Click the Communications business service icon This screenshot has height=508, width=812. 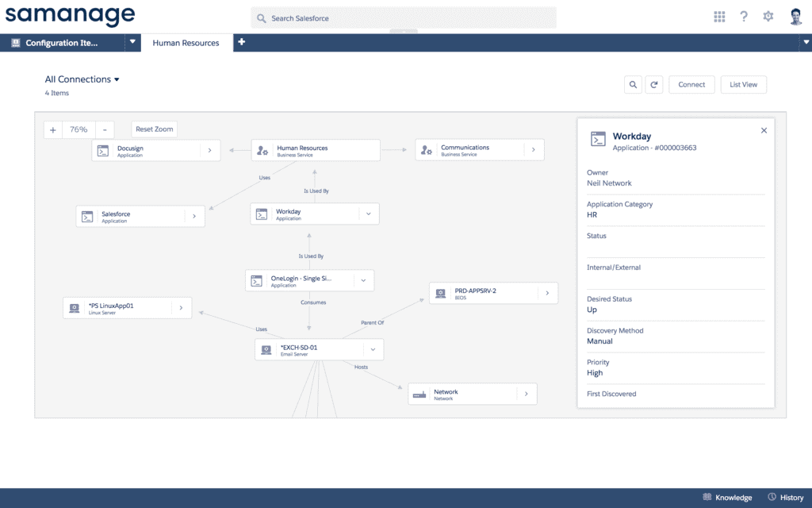tap(426, 150)
